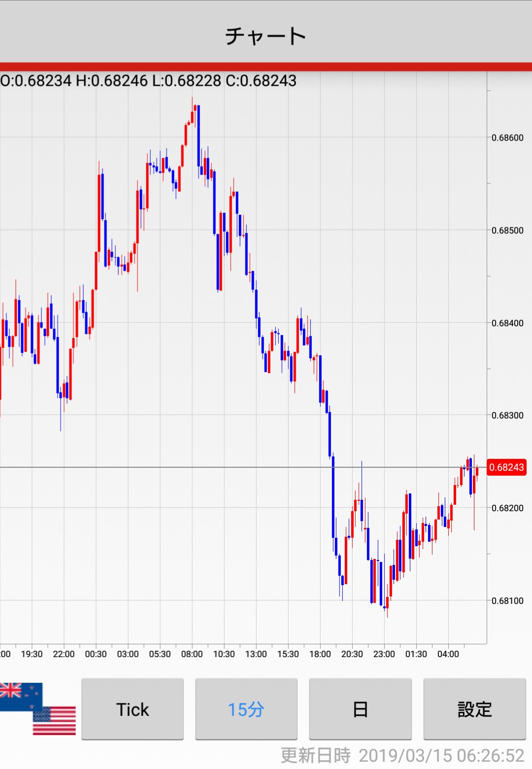
Task: Select the 19:30 time axis label
Action: (x=32, y=654)
